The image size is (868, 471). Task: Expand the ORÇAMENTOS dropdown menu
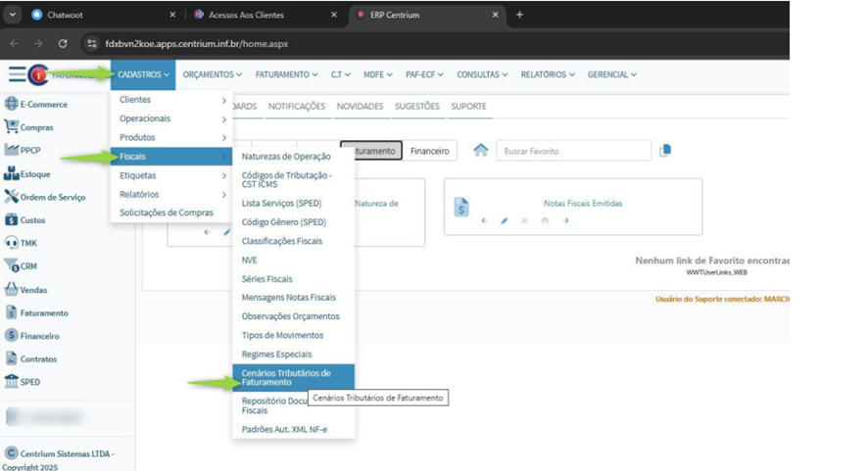click(213, 74)
